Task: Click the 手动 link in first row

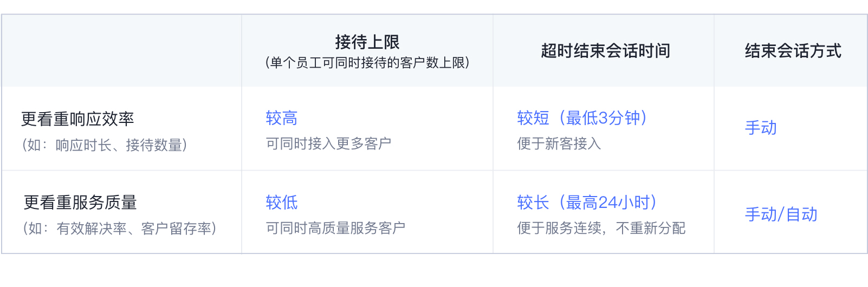Action: point(761,128)
